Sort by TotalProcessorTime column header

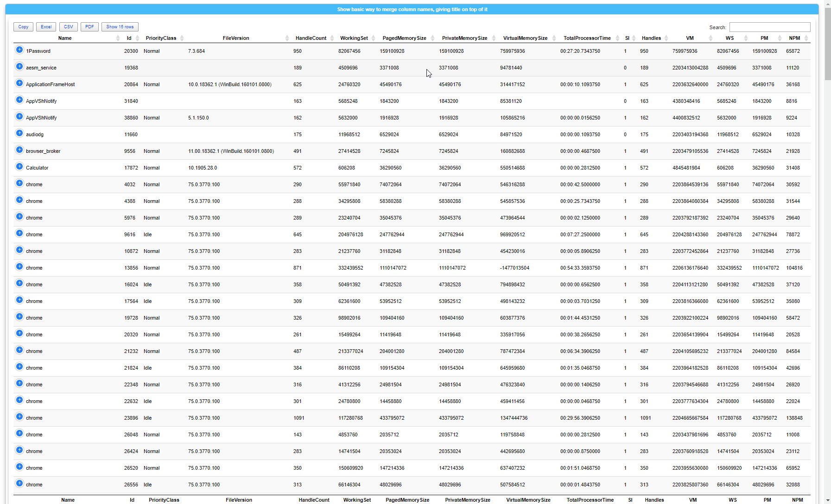coord(587,38)
